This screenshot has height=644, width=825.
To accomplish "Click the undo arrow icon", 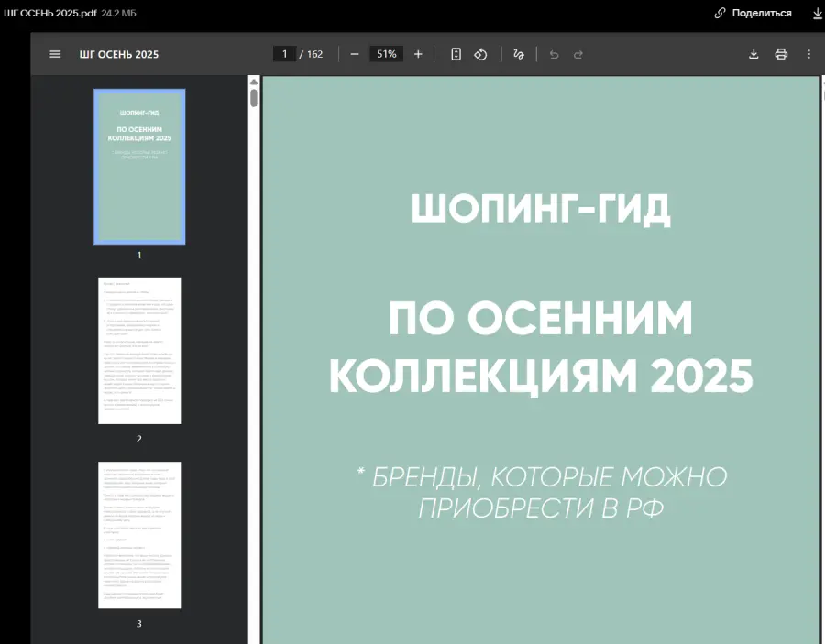I will [x=554, y=54].
